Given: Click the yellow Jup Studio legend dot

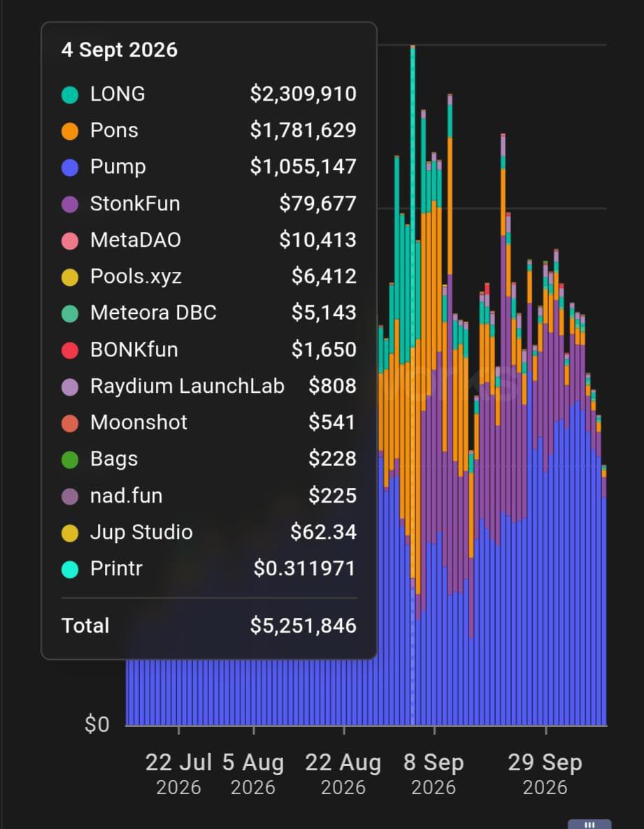Looking at the screenshot, I should point(70,533).
